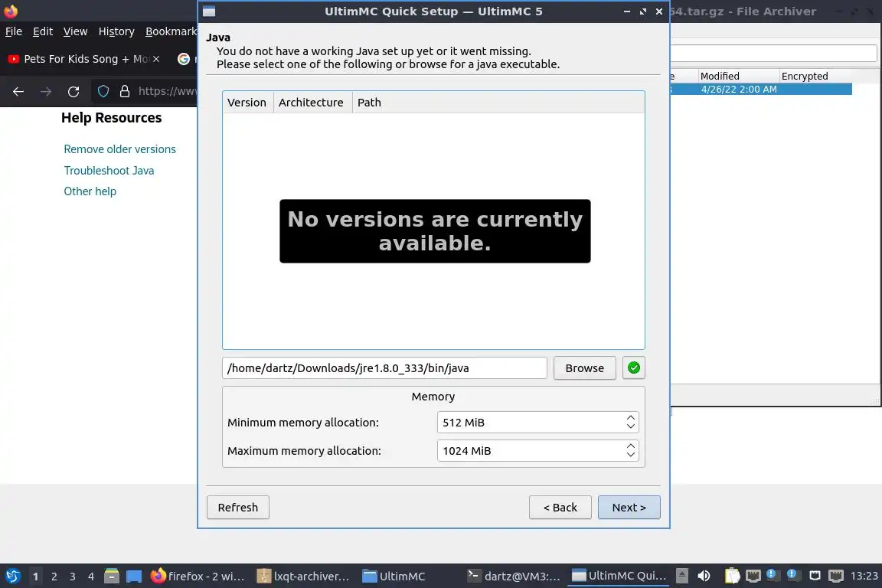882x588 pixels.
Task: Click the Firefox logo in title bar
Action: pos(11,11)
